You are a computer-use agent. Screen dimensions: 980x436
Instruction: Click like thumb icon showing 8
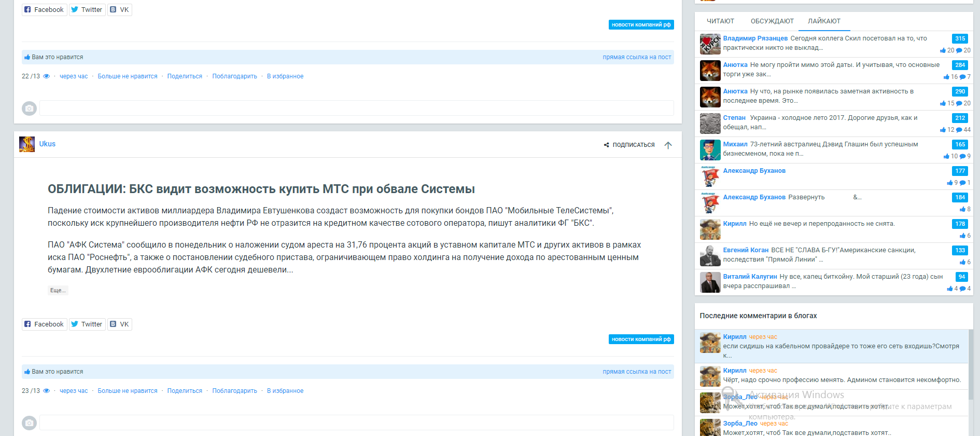(x=962, y=209)
